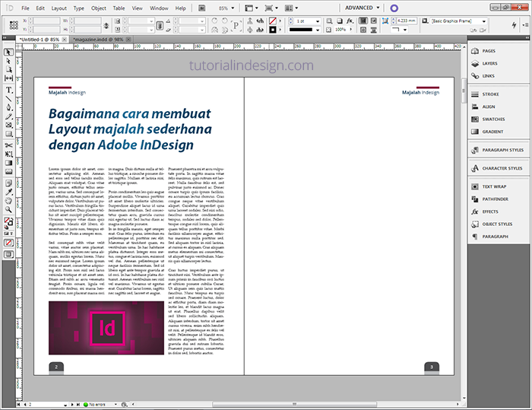
Task: Toggle drop shadow in control bar
Action: point(340,21)
